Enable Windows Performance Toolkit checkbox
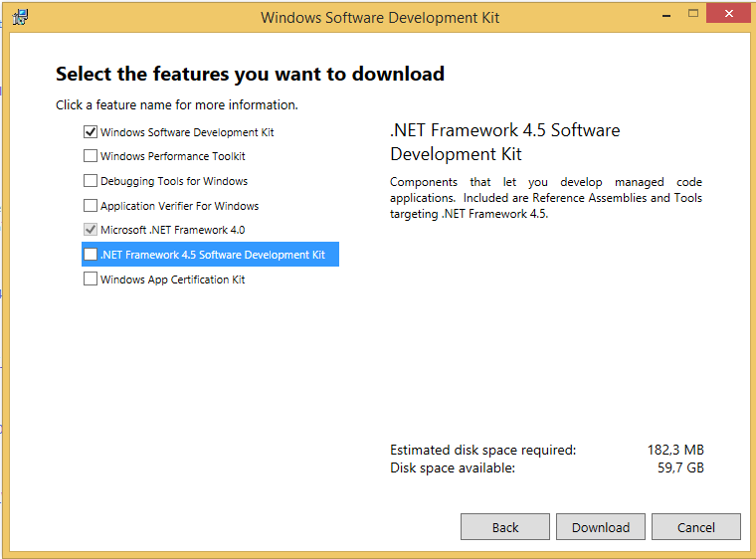 tap(91, 156)
